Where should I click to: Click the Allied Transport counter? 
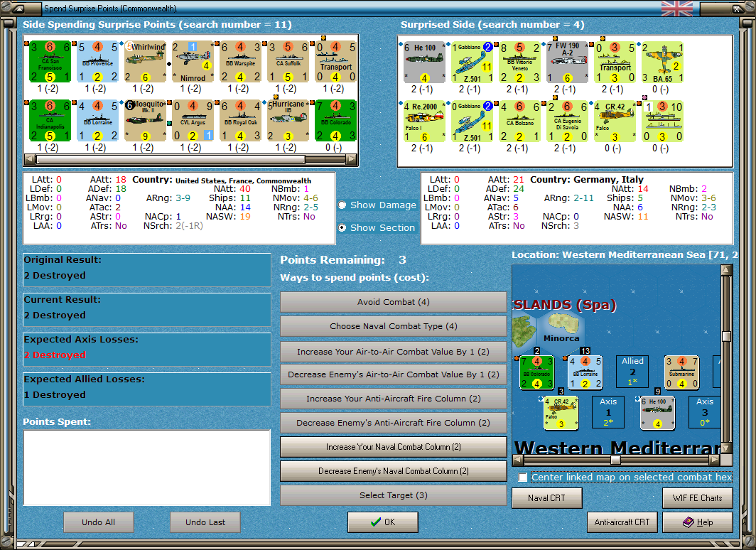(x=335, y=63)
